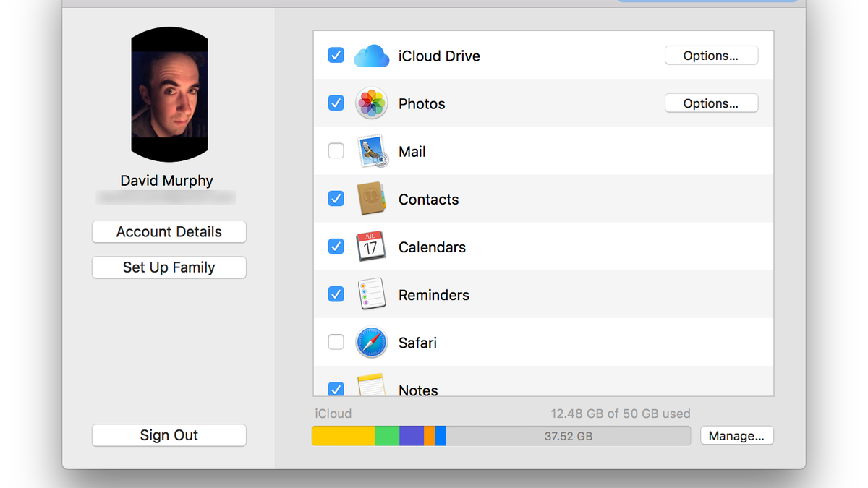Toggle the Notes checkbox
The image size is (868, 488).
[x=336, y=389]
